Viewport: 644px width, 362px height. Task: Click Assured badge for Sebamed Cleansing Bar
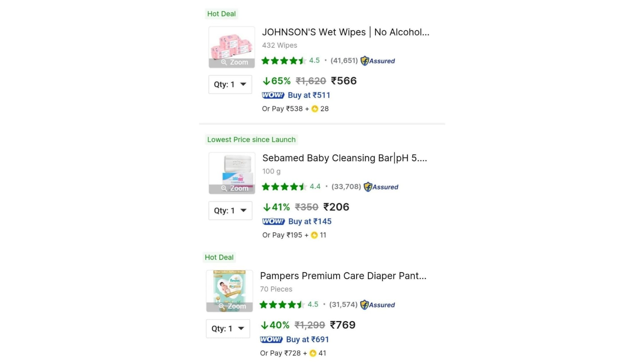[x=381, y=187]
